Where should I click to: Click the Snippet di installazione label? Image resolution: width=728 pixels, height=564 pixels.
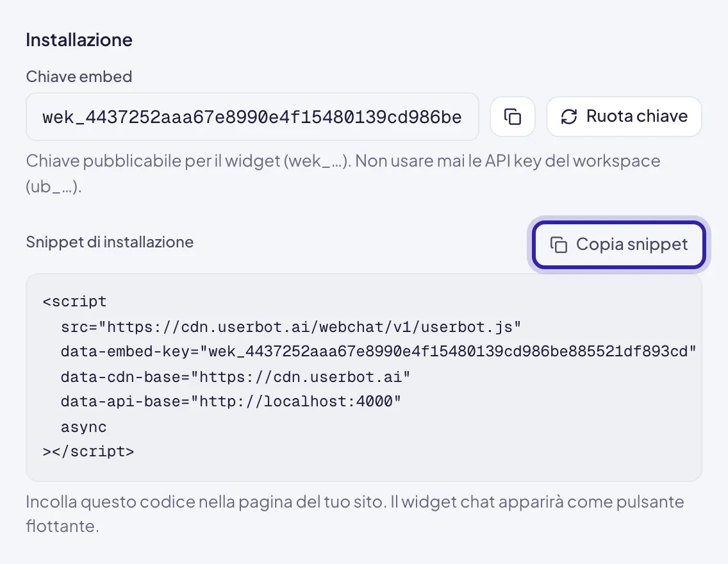coord(110,242)
